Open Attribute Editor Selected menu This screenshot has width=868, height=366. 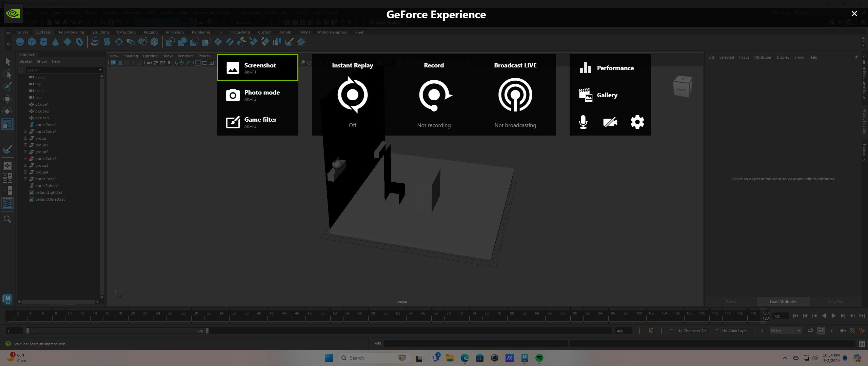pos(727,57)
